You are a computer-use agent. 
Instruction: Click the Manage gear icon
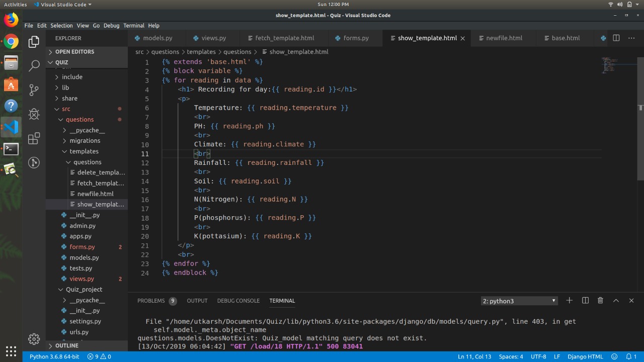pos(34,338)
